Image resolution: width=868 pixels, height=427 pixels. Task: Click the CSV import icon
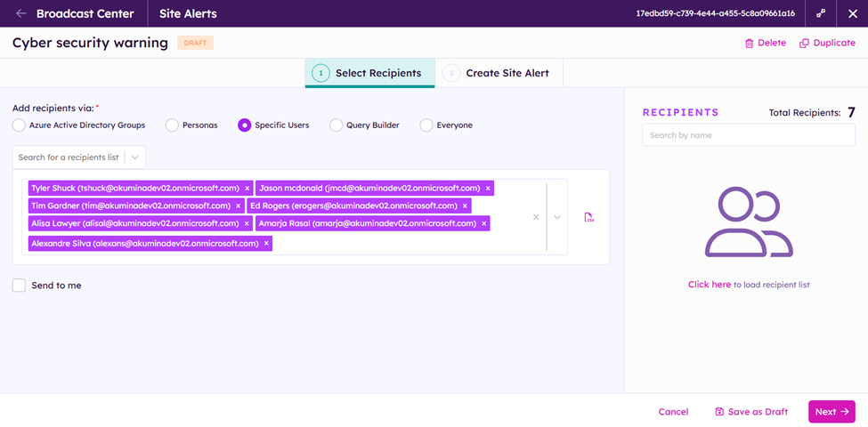(588, 217)
